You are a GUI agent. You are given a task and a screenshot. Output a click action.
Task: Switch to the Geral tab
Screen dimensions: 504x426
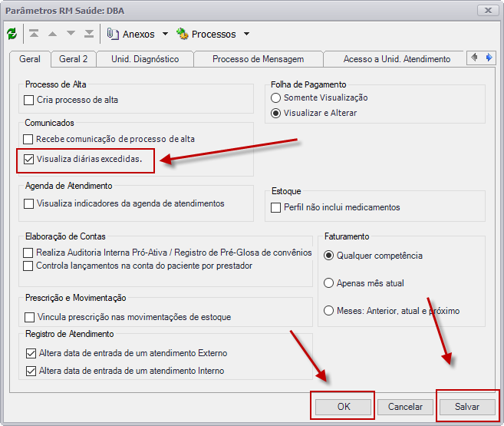30,59
